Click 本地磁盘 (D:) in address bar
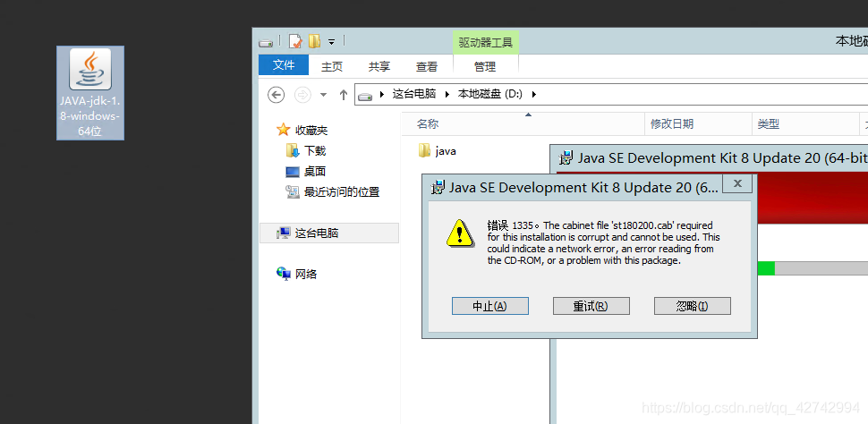 click(489, 94)
